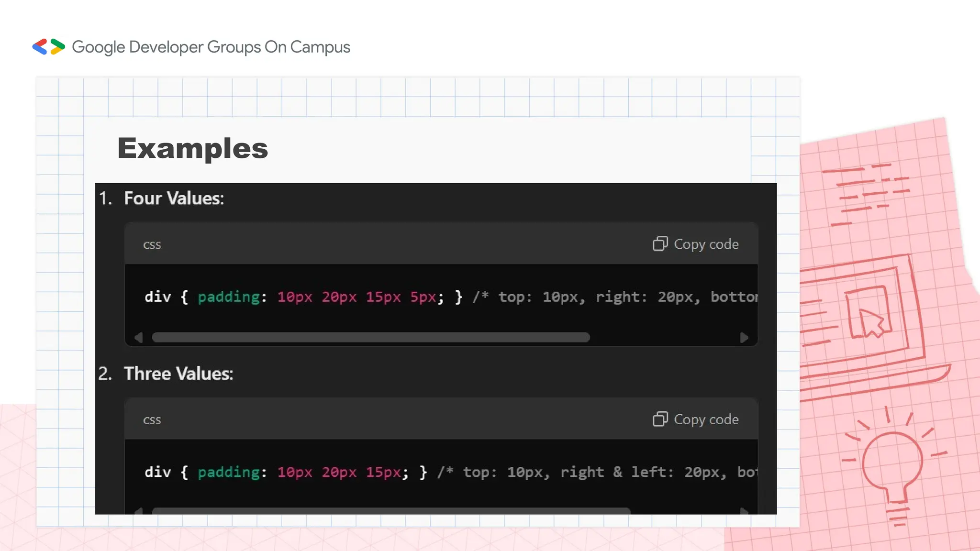Click horizontal scrollbar in second code block

coord(390,511)
